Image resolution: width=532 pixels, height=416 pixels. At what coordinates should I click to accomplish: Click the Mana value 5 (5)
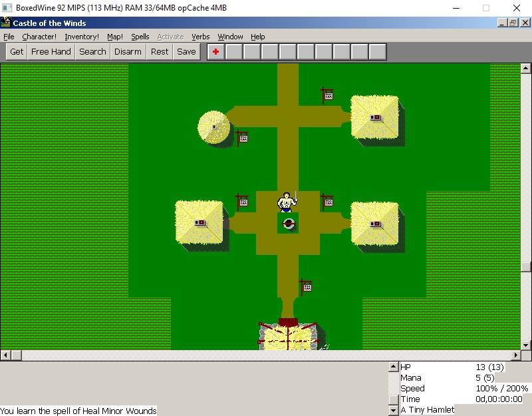point(485,378)
